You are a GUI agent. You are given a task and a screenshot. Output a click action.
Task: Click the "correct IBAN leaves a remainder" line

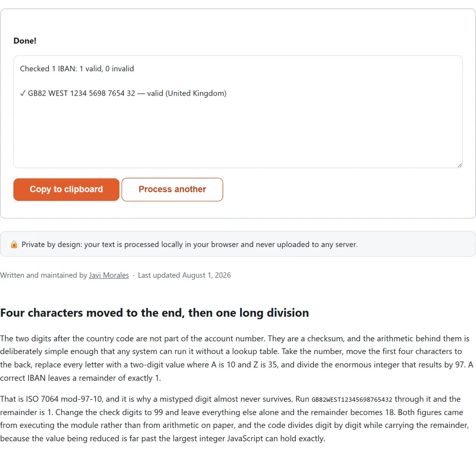pos(80,378)
